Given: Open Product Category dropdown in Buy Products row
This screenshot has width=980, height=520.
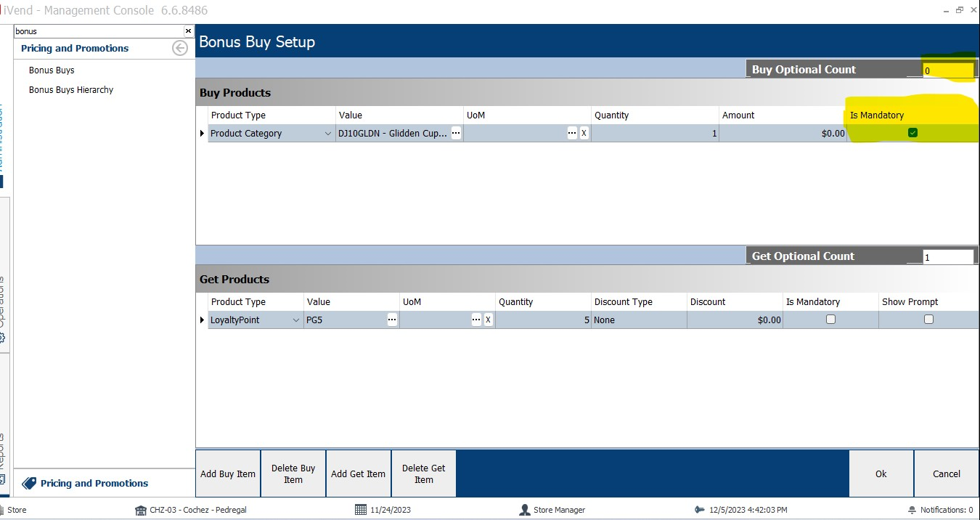Looking at the screenshot, I should tap(329, 134).
